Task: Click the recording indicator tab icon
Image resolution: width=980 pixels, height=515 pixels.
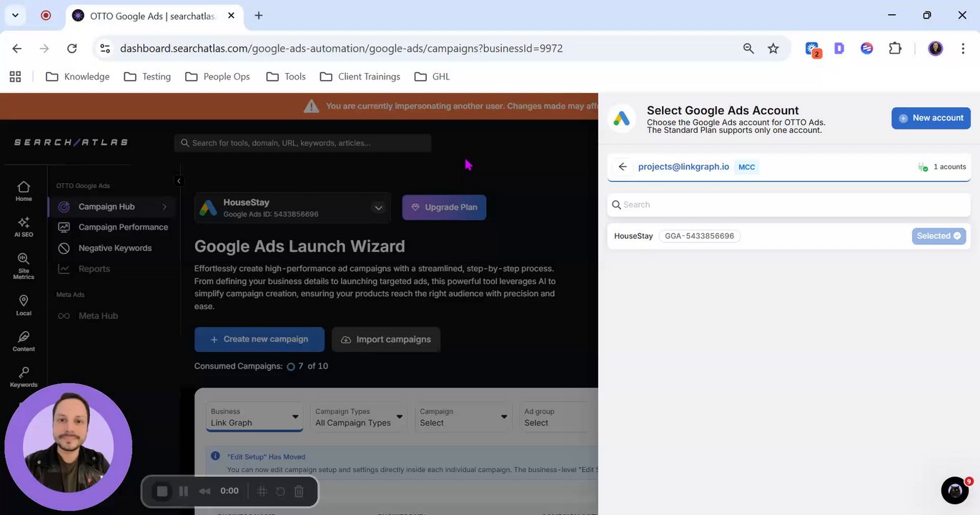Action: pos(46,15)
